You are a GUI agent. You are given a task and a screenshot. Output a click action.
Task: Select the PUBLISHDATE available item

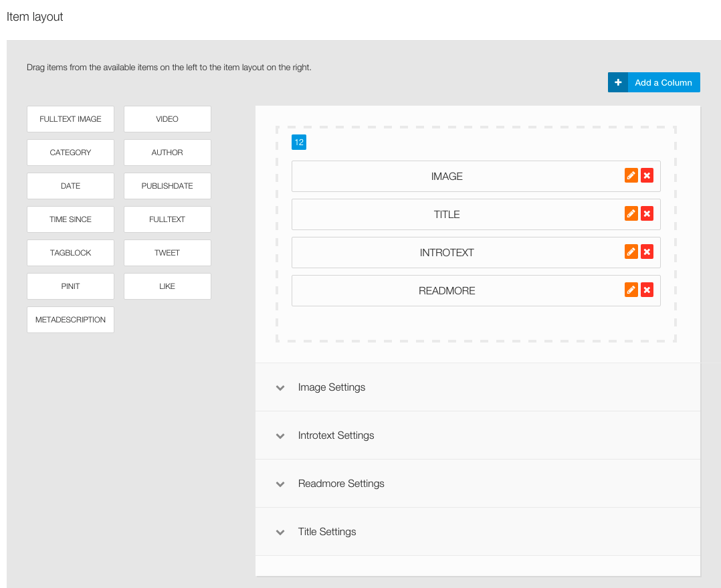167,186
